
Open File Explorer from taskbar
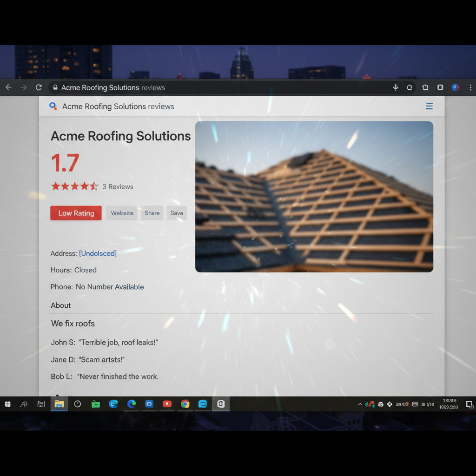point(59,404)
